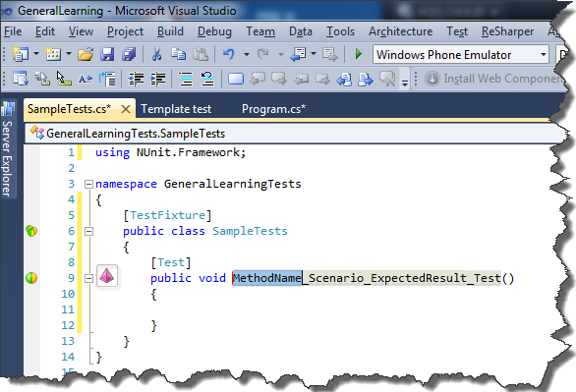Go to previous bookmark icon
Viewport: 576px width, 392px height.
coord(258,79)
